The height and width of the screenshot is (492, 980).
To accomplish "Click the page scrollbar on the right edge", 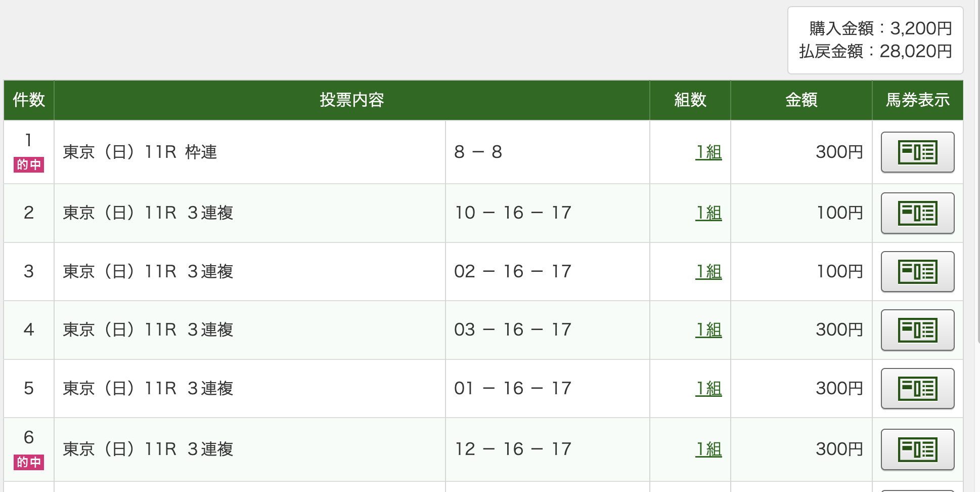I will click(977, 172).
